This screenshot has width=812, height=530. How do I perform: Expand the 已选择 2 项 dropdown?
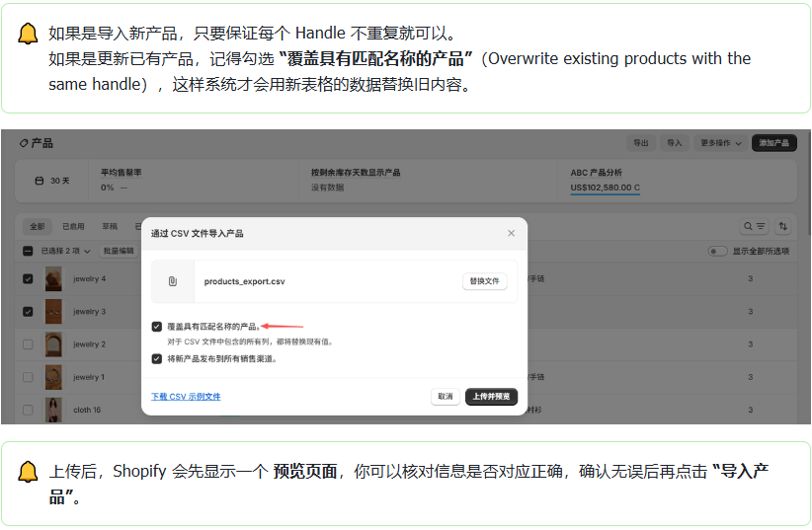65,251
